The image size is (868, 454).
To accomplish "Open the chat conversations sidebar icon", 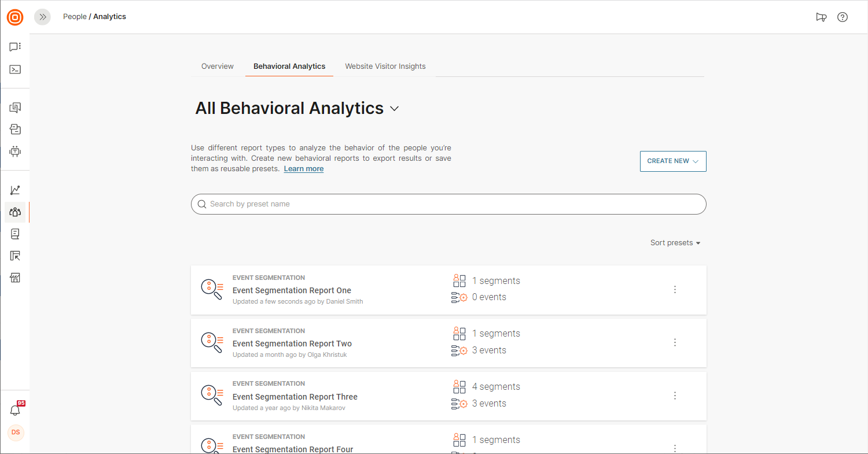I will coord(15,47).
